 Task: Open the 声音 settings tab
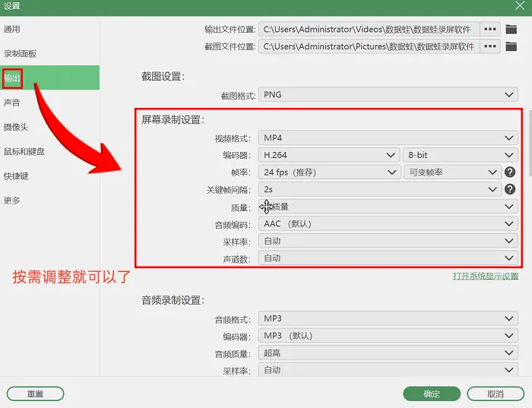point(49,103)
